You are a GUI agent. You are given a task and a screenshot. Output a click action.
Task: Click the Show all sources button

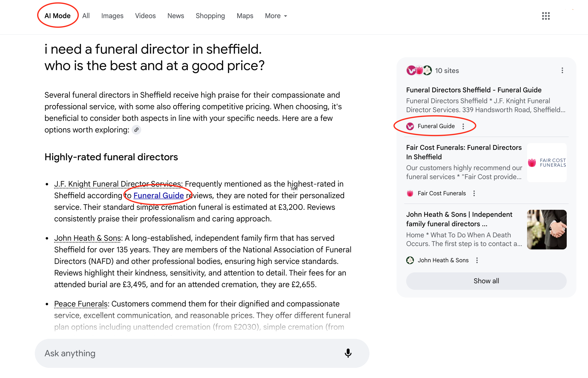click(x=486, y=281)
